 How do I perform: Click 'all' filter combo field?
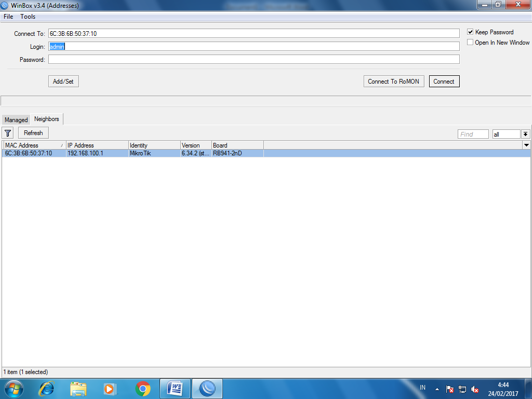506,134
